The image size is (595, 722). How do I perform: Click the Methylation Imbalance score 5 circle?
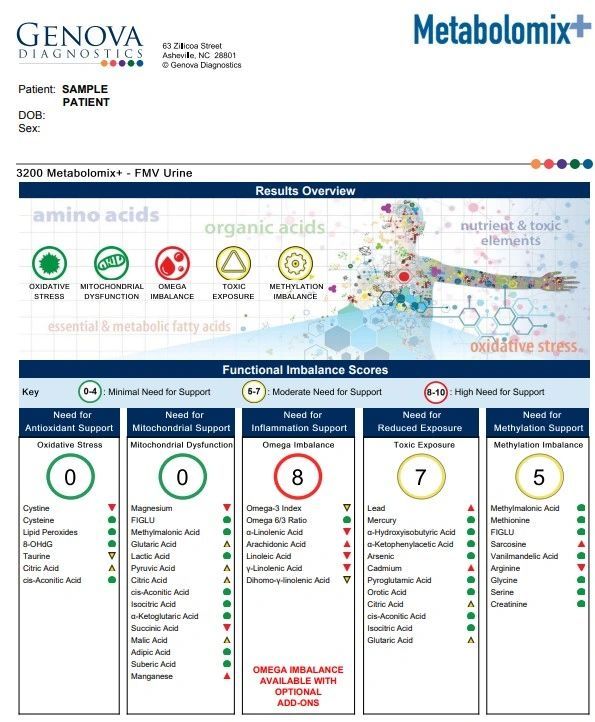(539, 477)
